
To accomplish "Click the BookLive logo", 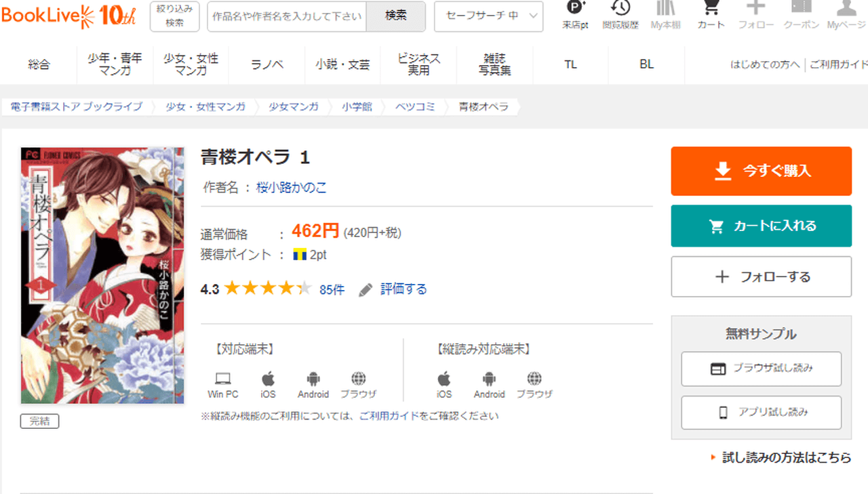I will [68, 16].
